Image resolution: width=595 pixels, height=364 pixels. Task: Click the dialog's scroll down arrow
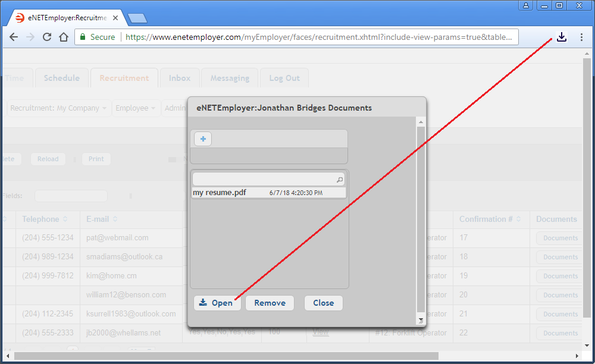click(421, 320)
